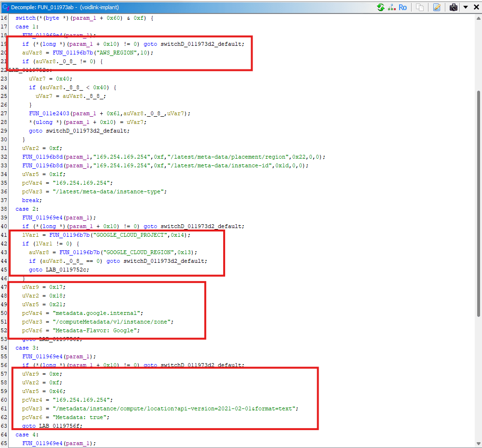
Task: Open the Graph AST icon on the toolbar
Action: tap(391, 7)
